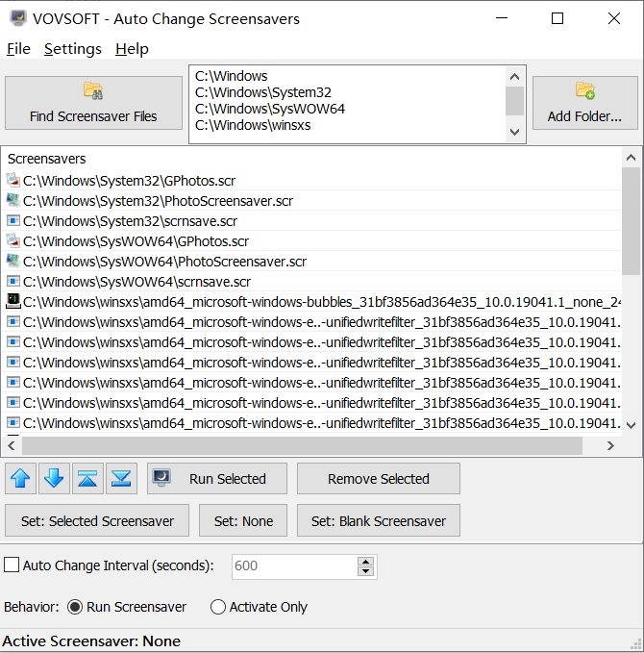Click the Set: None button

pyautogui.click(x=243, y=520)
